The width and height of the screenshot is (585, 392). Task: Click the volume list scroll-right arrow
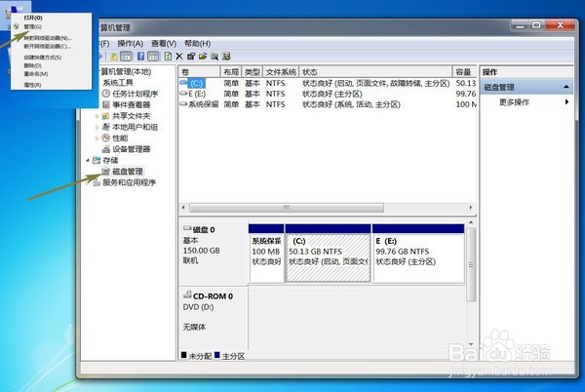[471, 208]
